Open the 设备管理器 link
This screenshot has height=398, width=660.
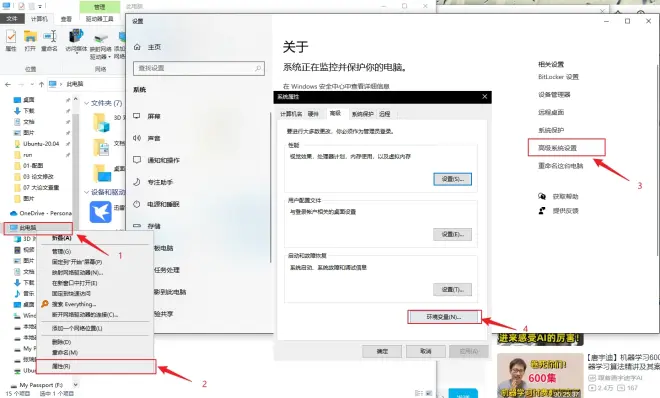point(554,95)
